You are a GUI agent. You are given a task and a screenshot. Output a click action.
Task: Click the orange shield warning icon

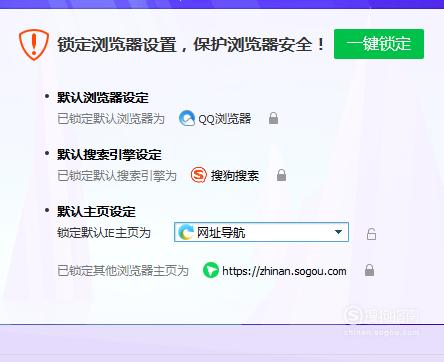pyautogui.click(x=34, y=44)
